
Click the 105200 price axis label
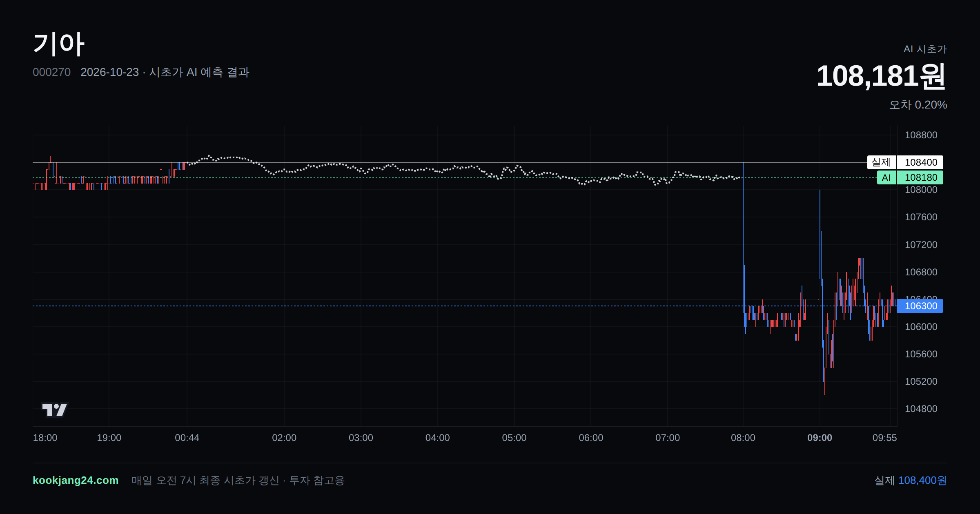click(x=921, y=381)
